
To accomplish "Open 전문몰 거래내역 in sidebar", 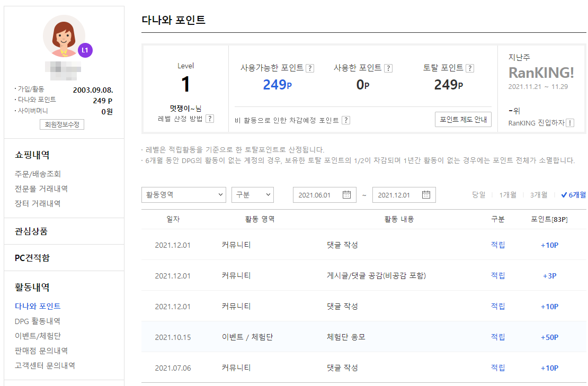I will (41, 189).
